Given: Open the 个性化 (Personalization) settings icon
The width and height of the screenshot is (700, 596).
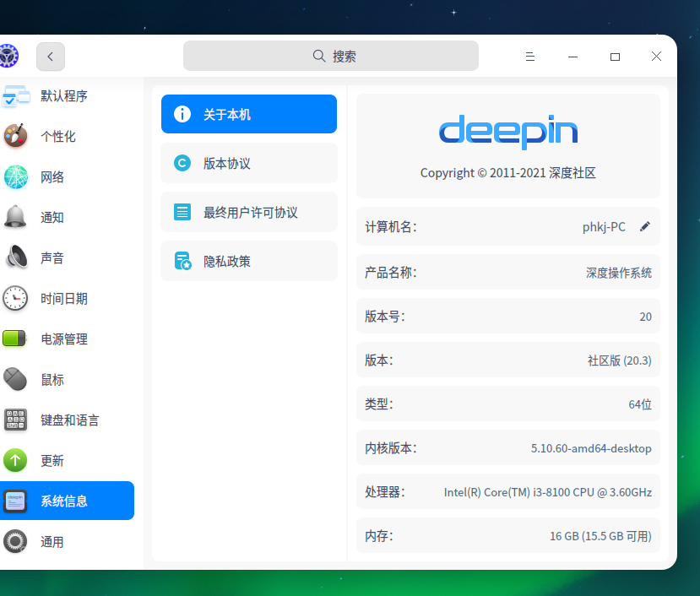Looking at the screenshot, I should pos(14,136).
